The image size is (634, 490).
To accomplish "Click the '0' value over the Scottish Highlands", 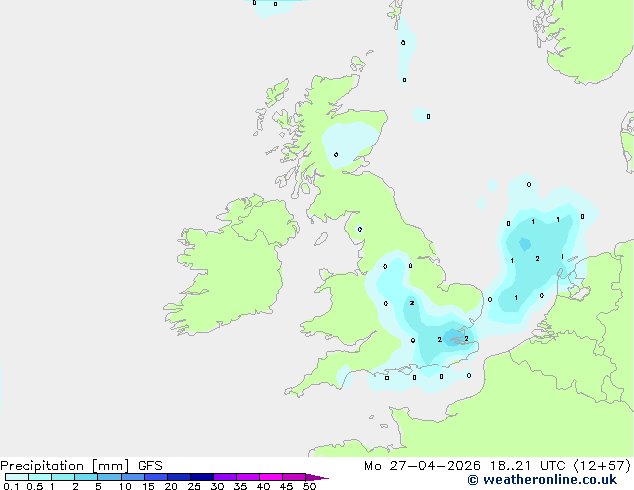I will [x=336, y=154].
